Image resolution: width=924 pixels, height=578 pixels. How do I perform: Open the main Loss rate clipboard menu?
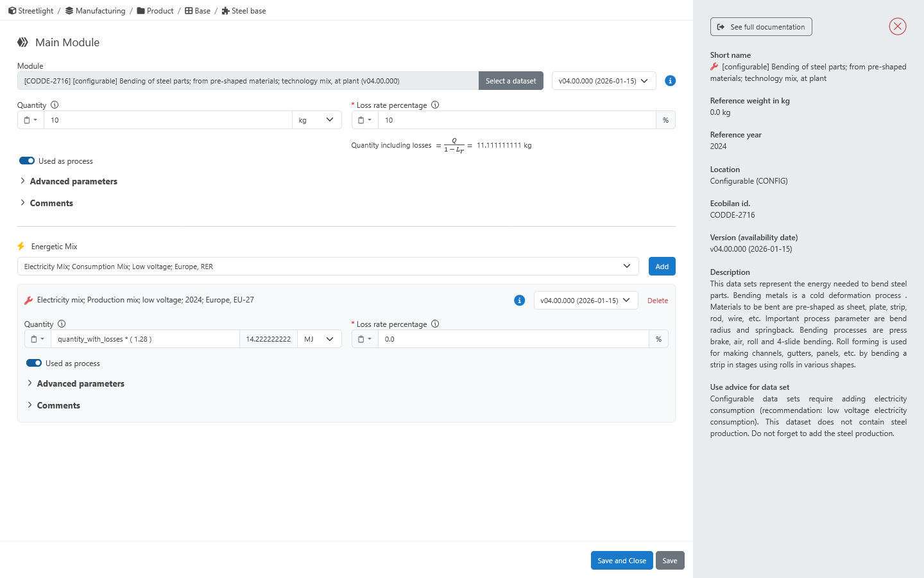click(x=365, y=120)
